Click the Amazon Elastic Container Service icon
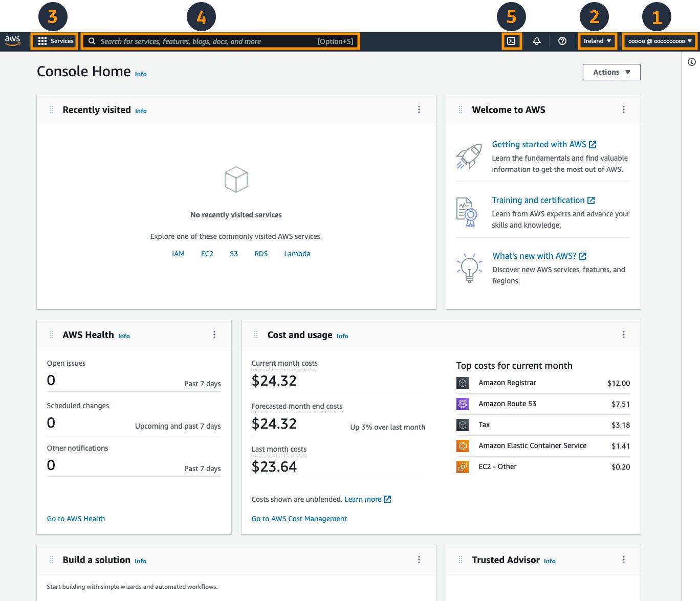Image resolution: width=700 pixels, height=601 pixels. tap(462, 446)
